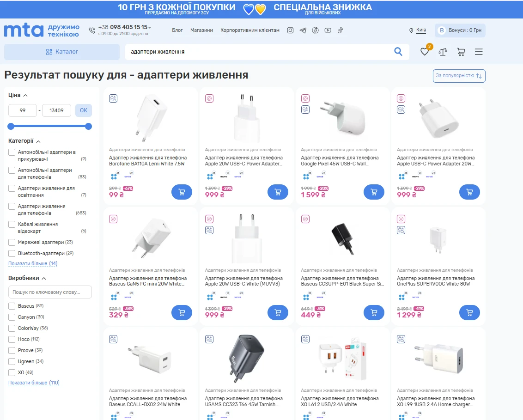Apply price range with OK button
This screenshot has height=420, width=523.
(x=83, y=110)
